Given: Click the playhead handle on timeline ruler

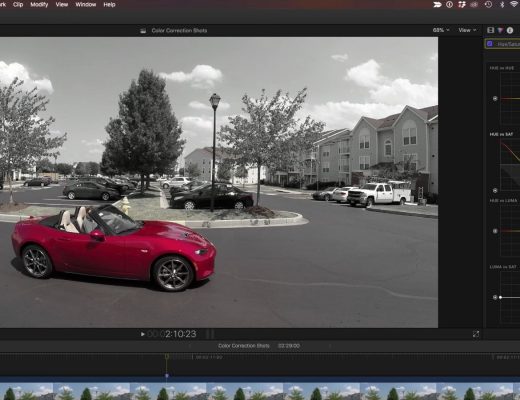Looking at the screenshot, I should point(167,357).
